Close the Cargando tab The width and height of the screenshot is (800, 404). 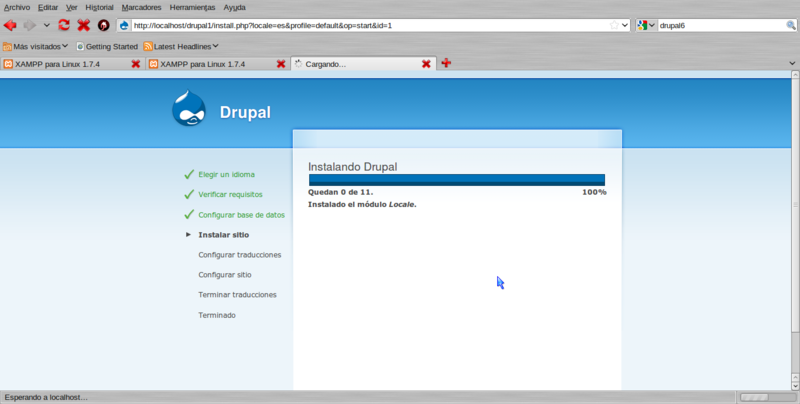tap(426, 64)
